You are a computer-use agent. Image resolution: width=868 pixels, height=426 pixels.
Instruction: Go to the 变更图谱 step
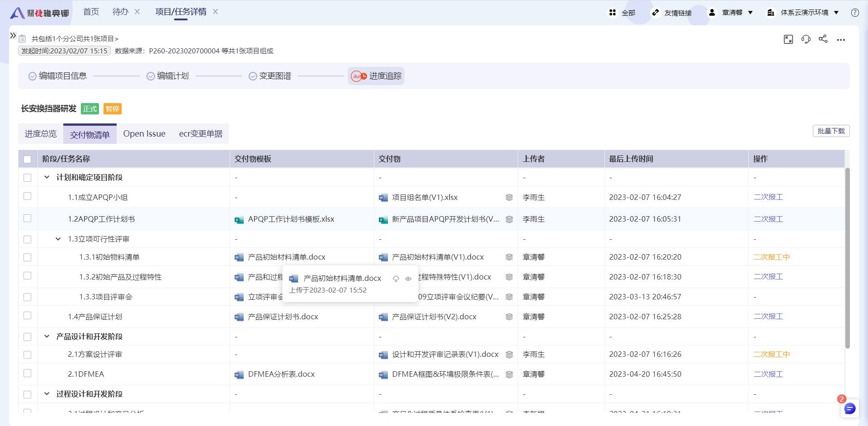[270, 76]
